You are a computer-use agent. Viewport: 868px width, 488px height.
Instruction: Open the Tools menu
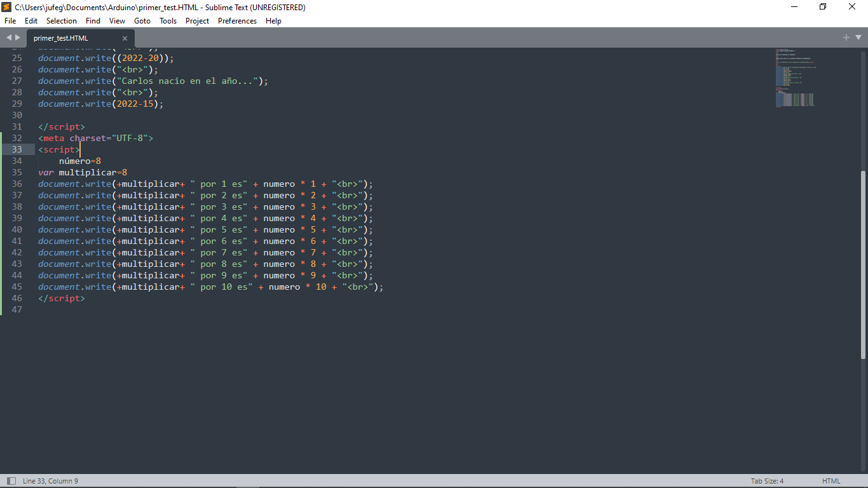168,21
